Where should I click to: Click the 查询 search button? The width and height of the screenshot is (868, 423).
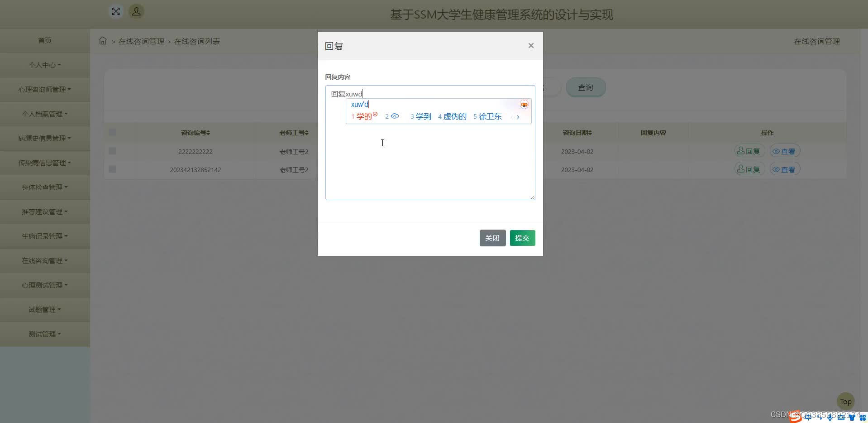(x=586, y=87)
